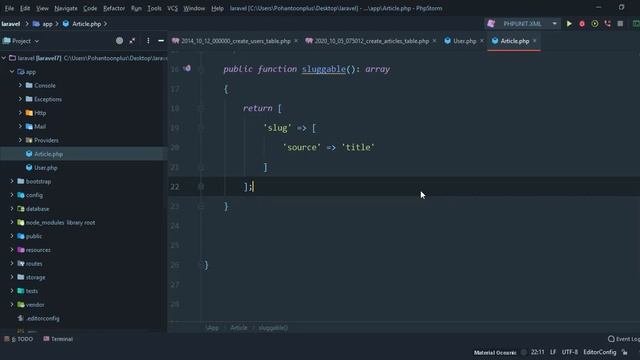Close the Article.php tab
640x360 pixels.
tap(535, 41)
